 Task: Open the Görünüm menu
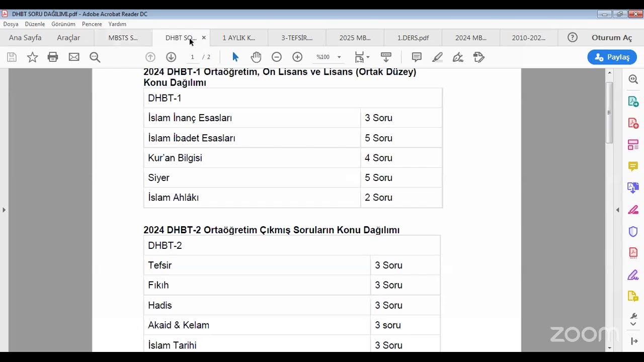tap(63, 24)
